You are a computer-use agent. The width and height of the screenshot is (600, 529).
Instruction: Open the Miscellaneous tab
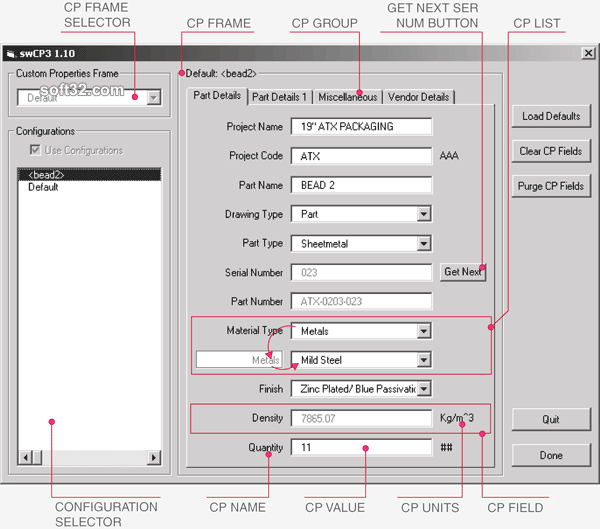(347, 97)
